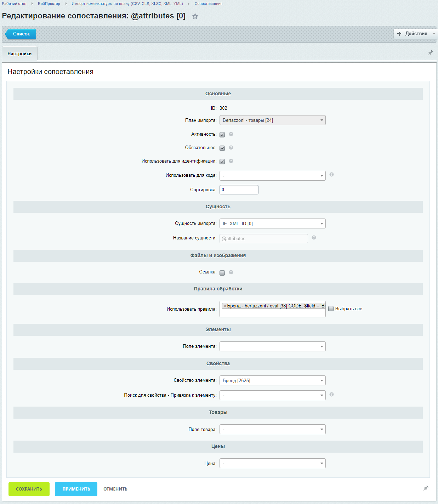
Task: Open the Поле элемента dropdown
Action: pyautogui.click(x=273, y=346)
